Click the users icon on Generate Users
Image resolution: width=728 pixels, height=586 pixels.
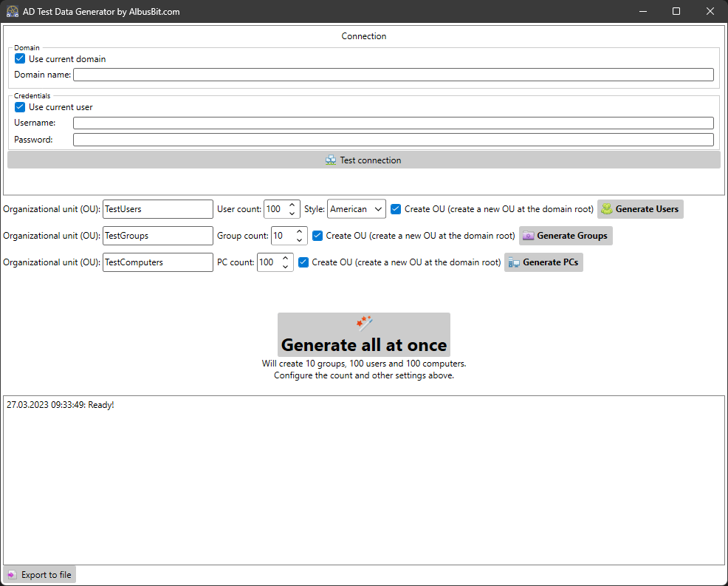coord(607,209)
